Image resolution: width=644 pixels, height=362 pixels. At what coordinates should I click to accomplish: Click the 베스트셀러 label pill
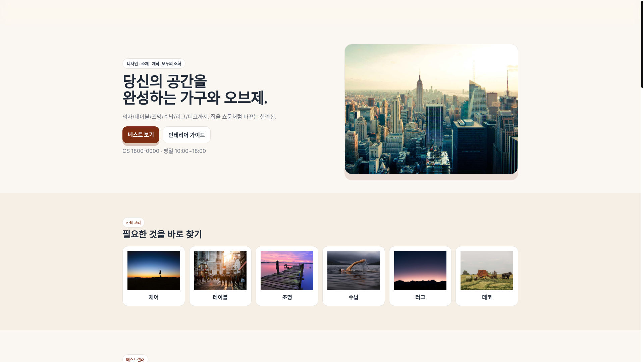135,359
